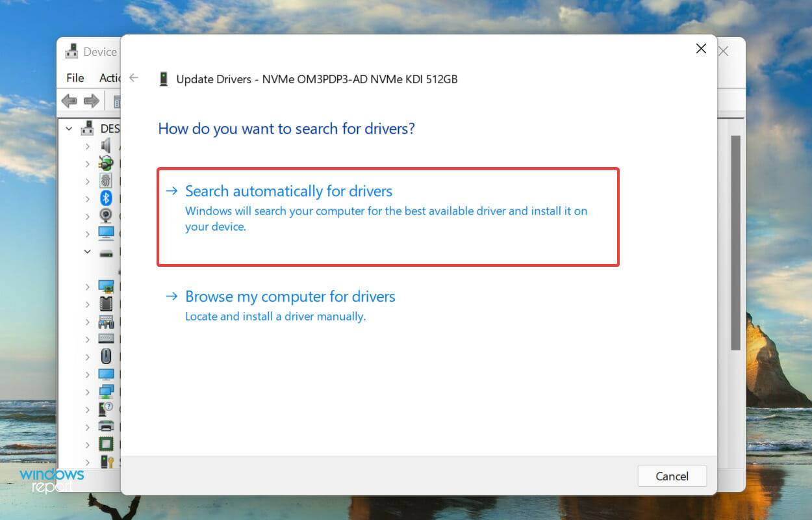
Task: Select the audio speaker category icon
Action: pyautogui.click(x=106, y=146)
